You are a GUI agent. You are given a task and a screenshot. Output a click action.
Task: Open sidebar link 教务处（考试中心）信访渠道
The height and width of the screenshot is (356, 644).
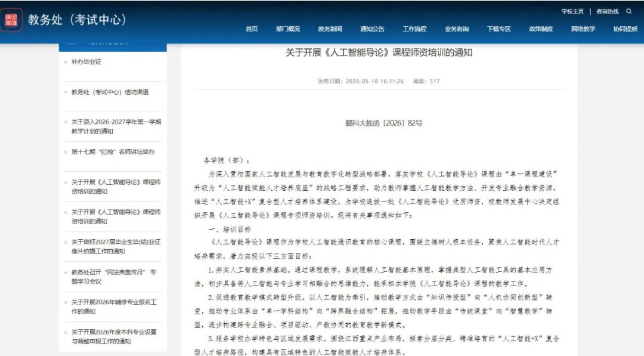tap(110, 92)
